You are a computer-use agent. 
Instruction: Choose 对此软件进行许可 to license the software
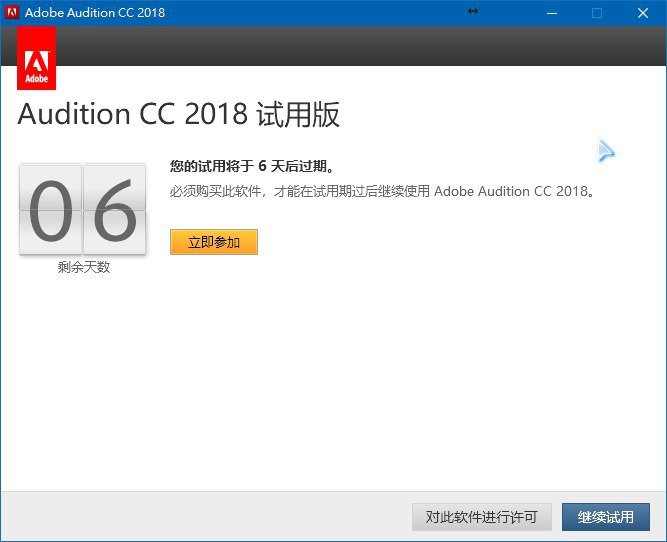(481, 517)
